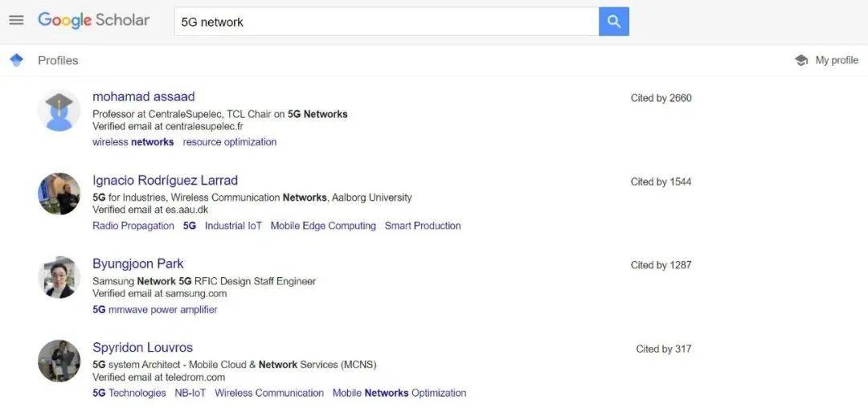Open the Byungjoon Park profile link
The width and height of the screenshot is (868, 408).
click(x=138, y=263)
